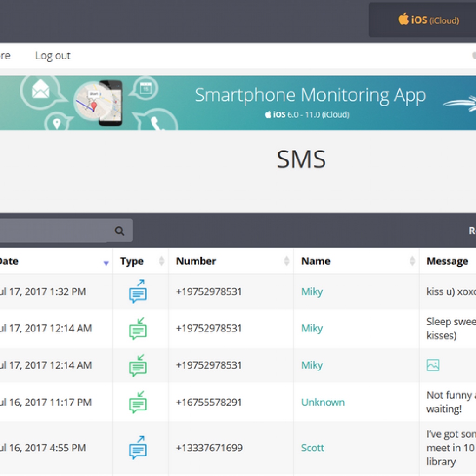Open Miky contact in image message row
This screenshot has width=476, height=476.
point(312,365)
